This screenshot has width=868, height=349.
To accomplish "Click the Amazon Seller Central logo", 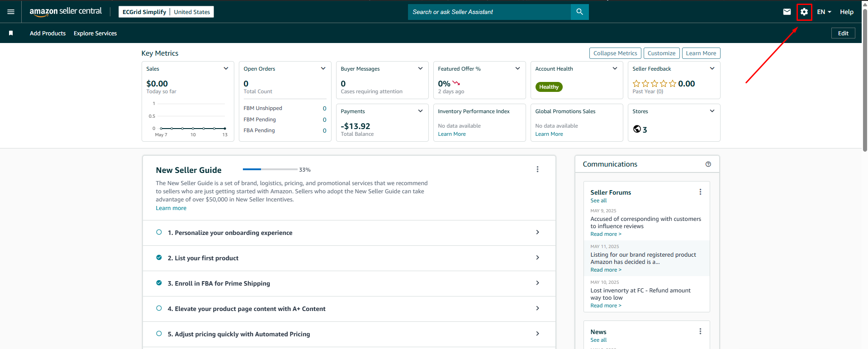I will point(66,12).
